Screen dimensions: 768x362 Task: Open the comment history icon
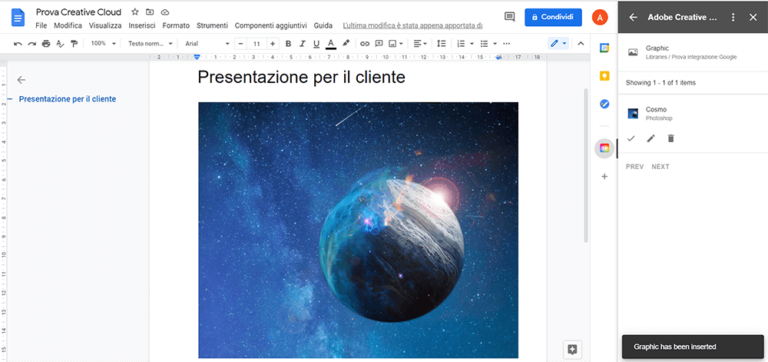[x=509, y=17]
